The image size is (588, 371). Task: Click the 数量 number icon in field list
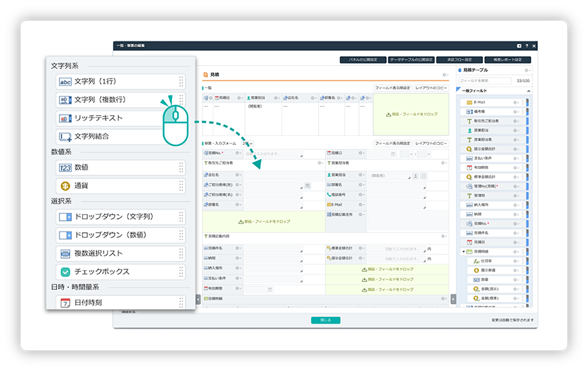[x=476, y=280]
